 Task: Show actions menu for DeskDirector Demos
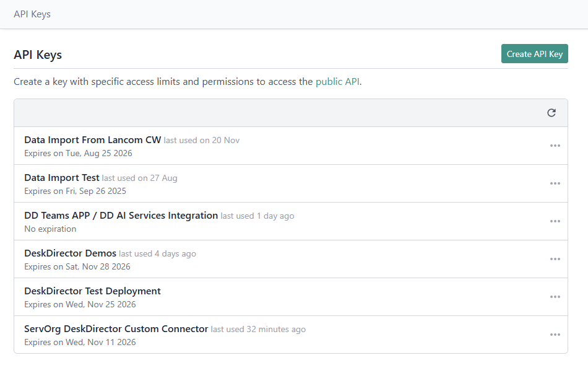point(555,259)
